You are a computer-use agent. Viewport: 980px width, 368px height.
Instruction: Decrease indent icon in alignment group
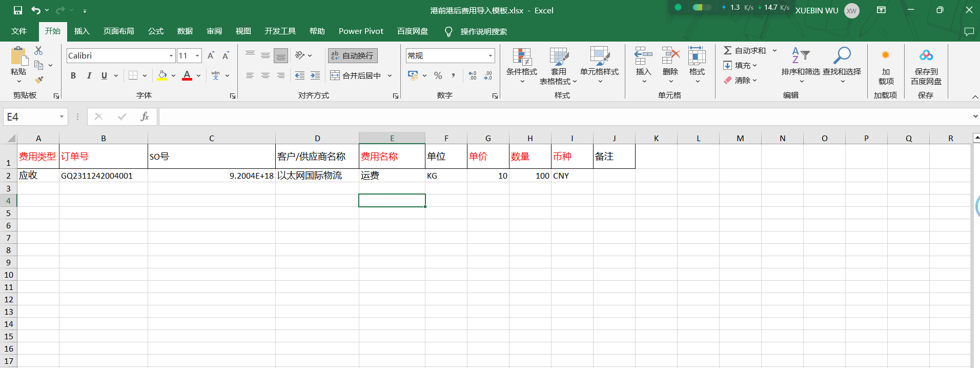point(300,75)
